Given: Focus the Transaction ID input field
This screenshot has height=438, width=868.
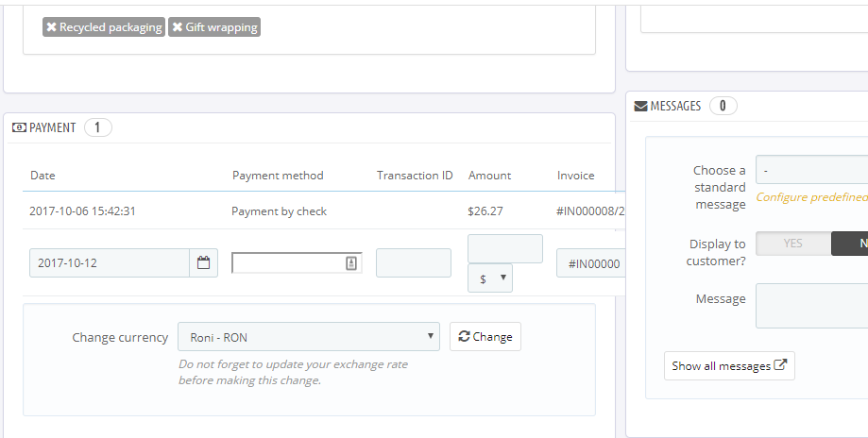Looking at the screenshot, I should 413,263.
